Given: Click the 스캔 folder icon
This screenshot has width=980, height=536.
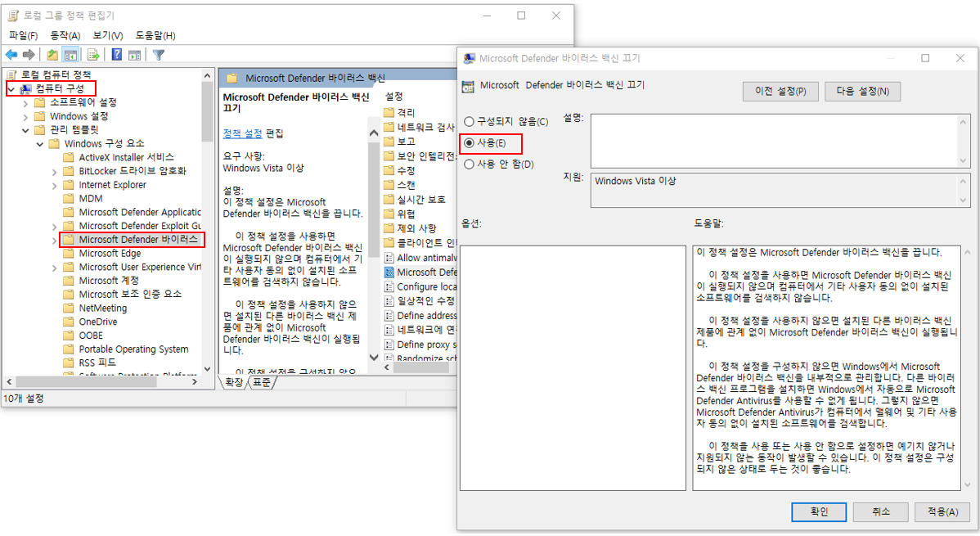Looking at the screenshot, I should pos(389,184).
